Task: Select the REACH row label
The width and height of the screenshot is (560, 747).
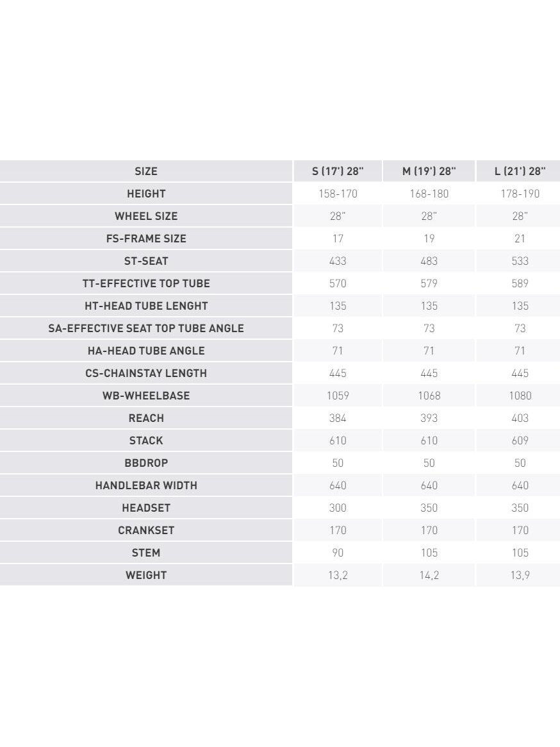Action: point(145,418)
